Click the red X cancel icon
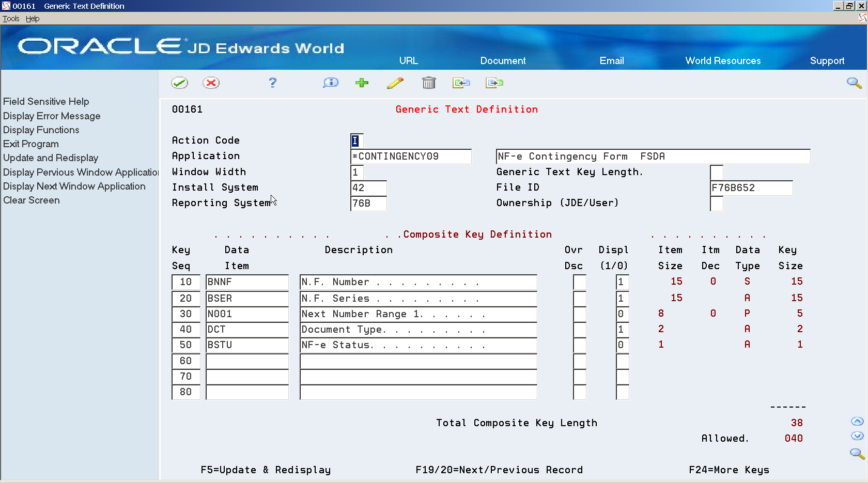 coord(211,83)
